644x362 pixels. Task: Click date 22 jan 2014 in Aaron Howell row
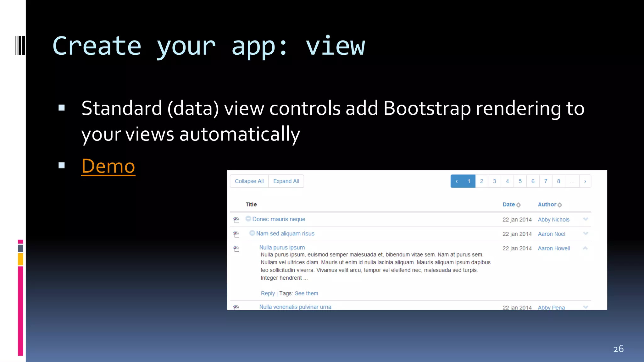517,249
